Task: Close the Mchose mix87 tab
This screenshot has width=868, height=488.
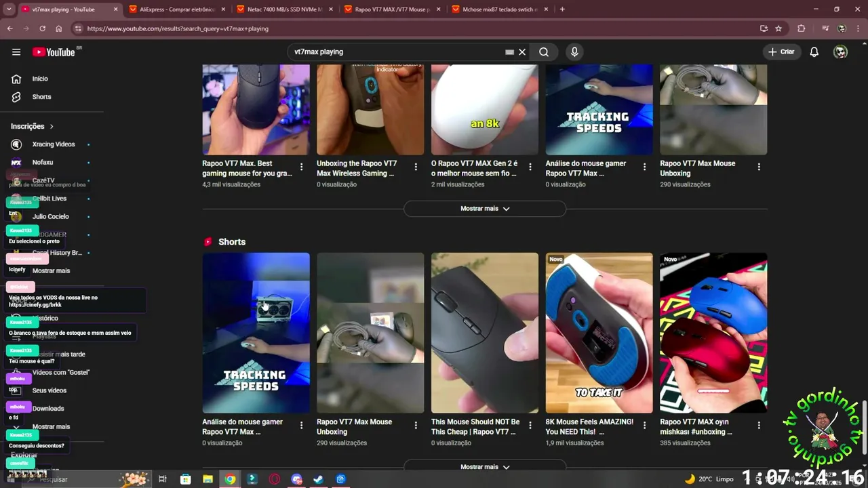Action: (x=546, y=9)
